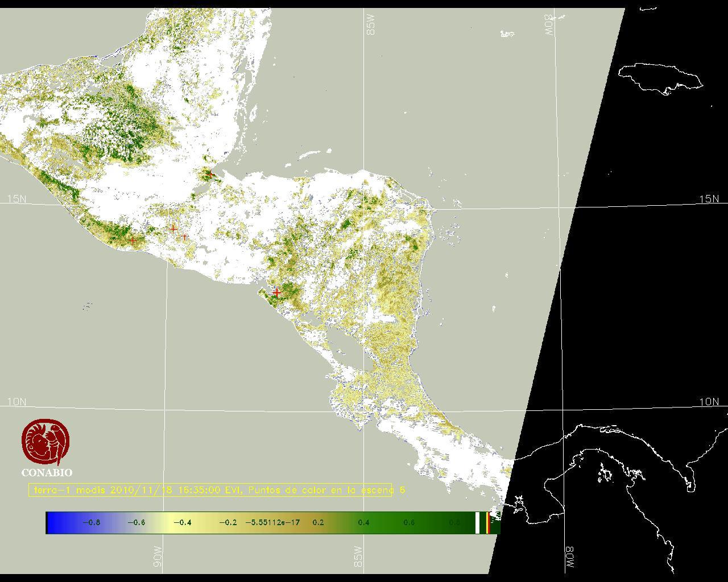The height and width of the screenshot is (582, 728).
Task: Click the -0.4 value on the colorbar
Action: click(x=181, y=522)
